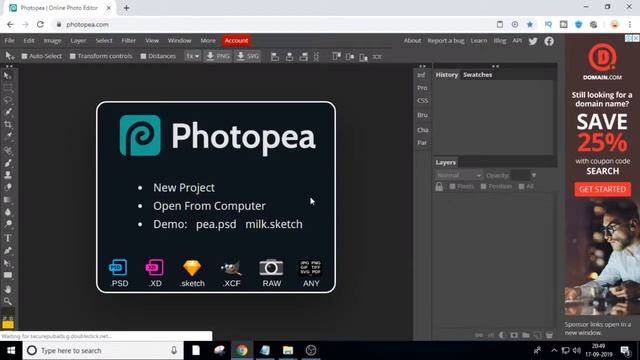Expand the collapsed Bru panel
This screenshot has width=640, height=360.
click(422, 115)
